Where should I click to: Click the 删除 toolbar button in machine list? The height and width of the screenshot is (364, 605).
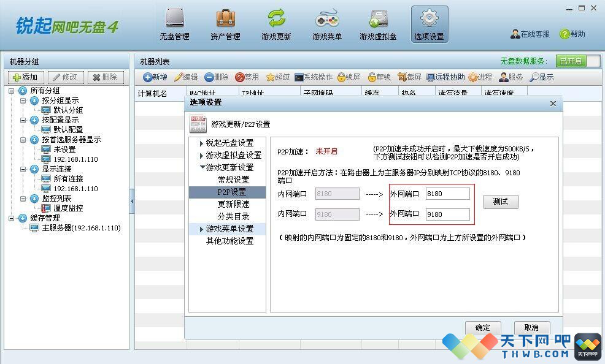coord(217,77)
